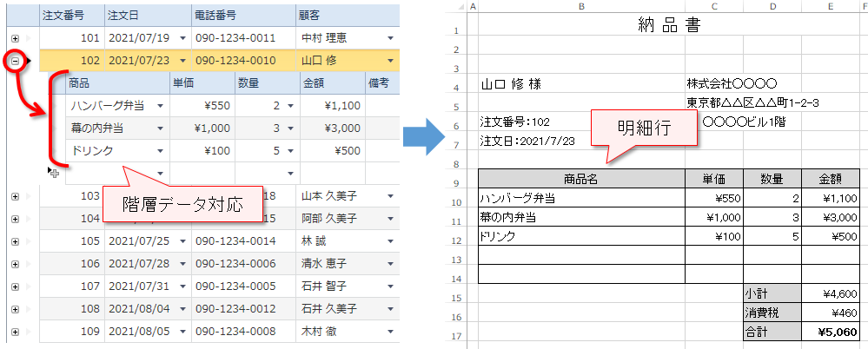Click the 電話番号 column header
The height and width of the screenshot is (349, 868).
coord(242,15)
